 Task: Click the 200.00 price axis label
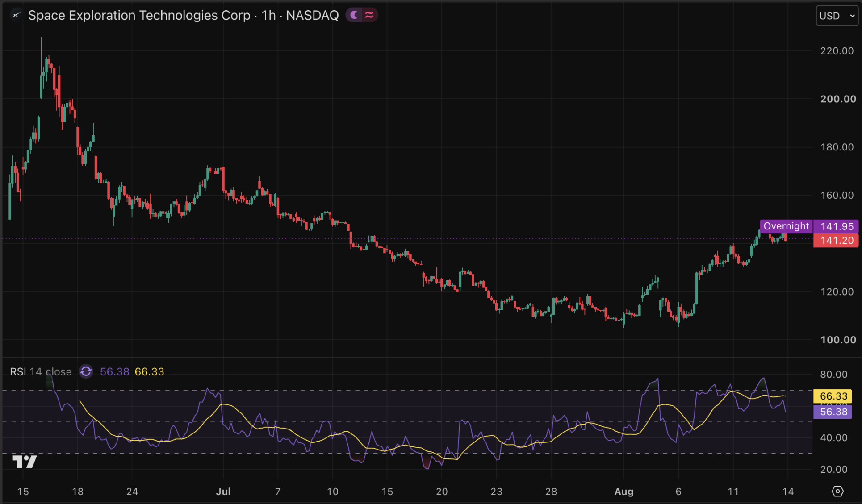click(x=838, y=99)
